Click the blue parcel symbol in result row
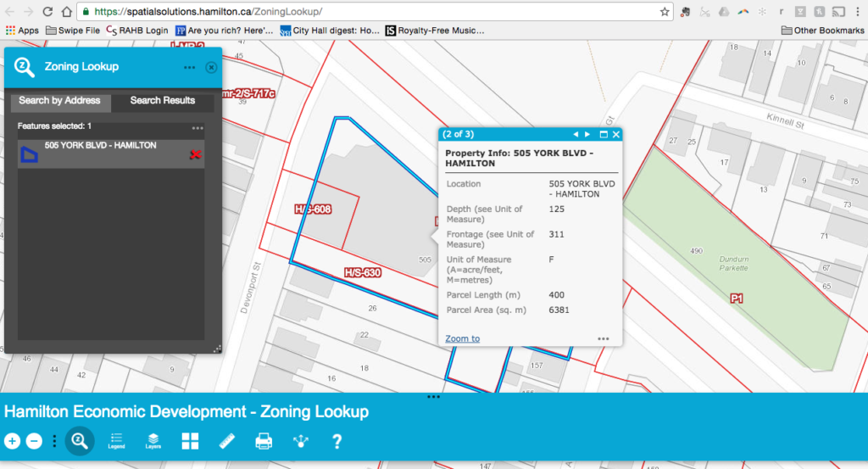868x469 pixels. point(30,154)
